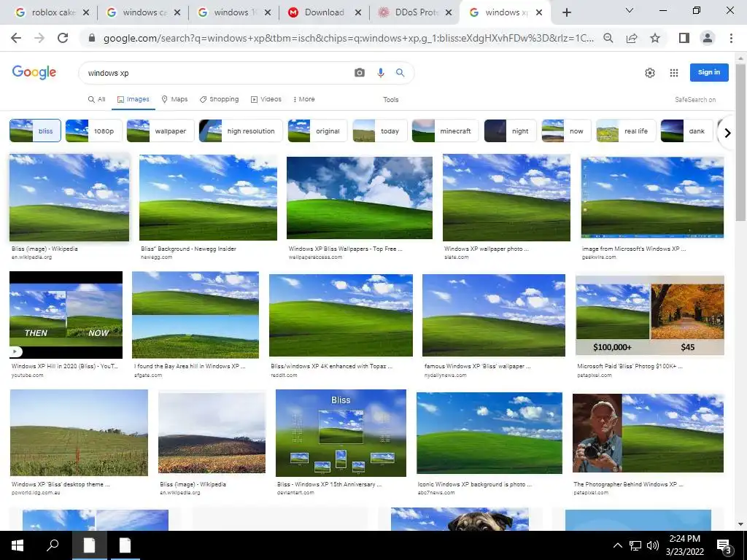Open the notification center icon

[724, 546]
